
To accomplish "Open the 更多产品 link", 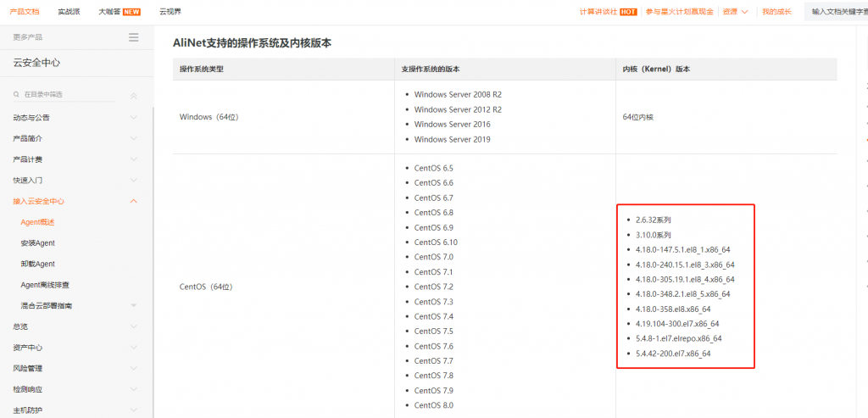I will [x=28, y=37].
